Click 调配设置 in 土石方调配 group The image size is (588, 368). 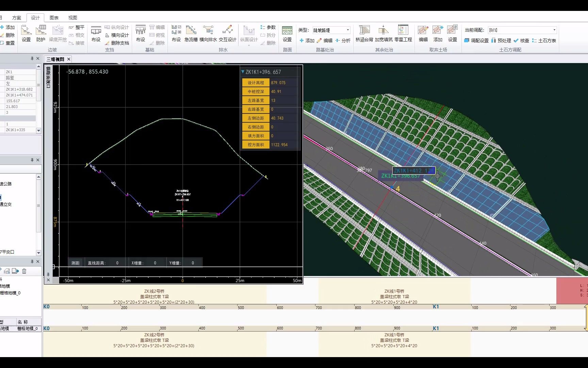[478, 40]
